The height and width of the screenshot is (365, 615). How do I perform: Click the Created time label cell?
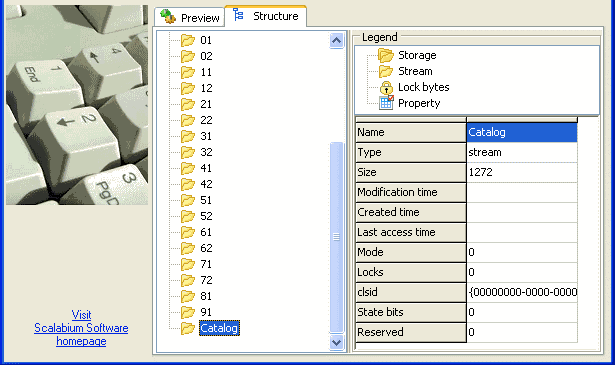411,212
